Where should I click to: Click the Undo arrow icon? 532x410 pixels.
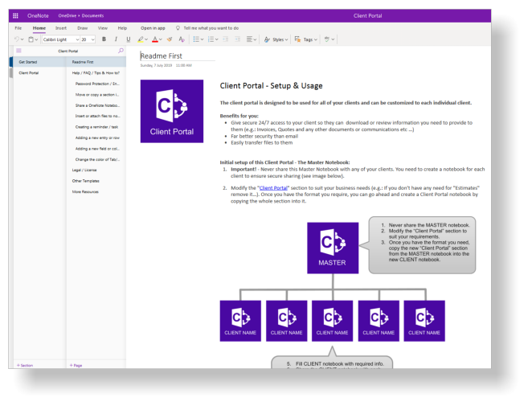tap(17, 39)
